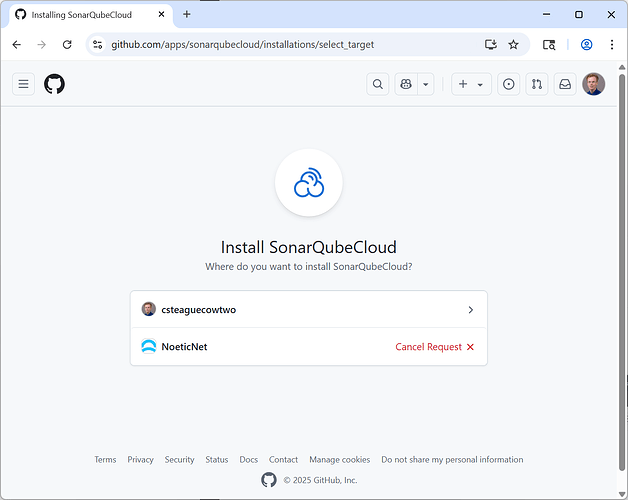View issues via the circle-dot icon
628x500 pixels.
(508, 84)
